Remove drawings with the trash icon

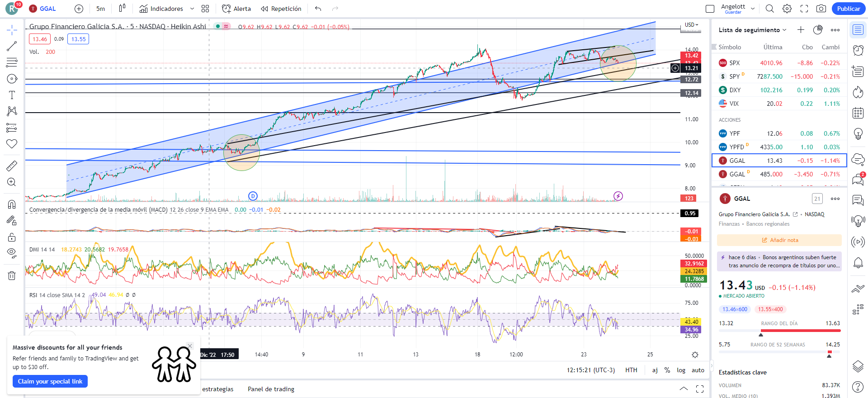pyautogui.click(x=12, y=275)
